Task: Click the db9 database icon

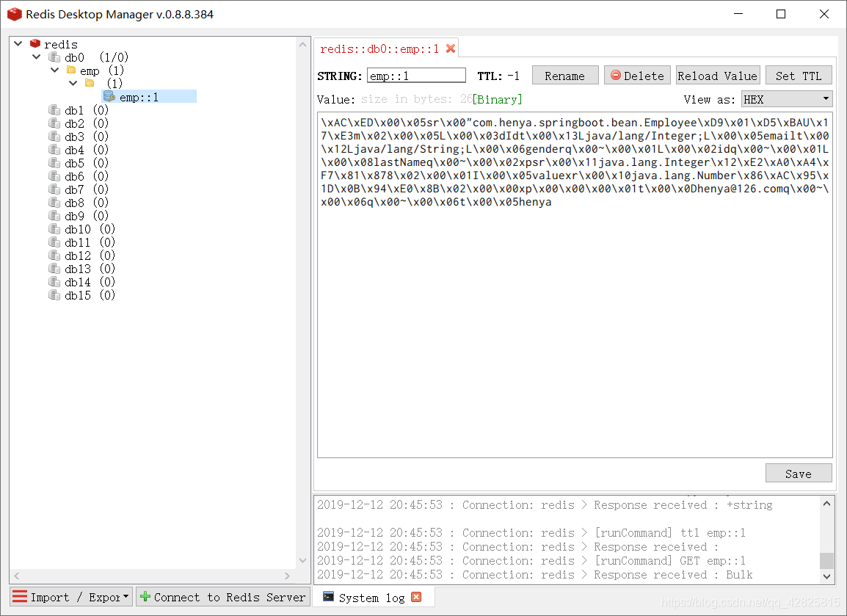Action: (x=54, y=216)
